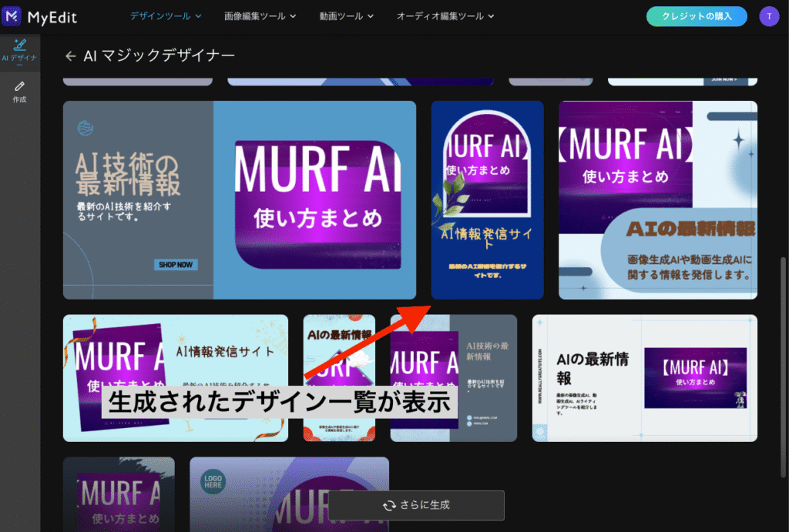Open the AI デザイナー sidebar tool
The width and height of the screenshot is (789, 532).
coord(19,52)
